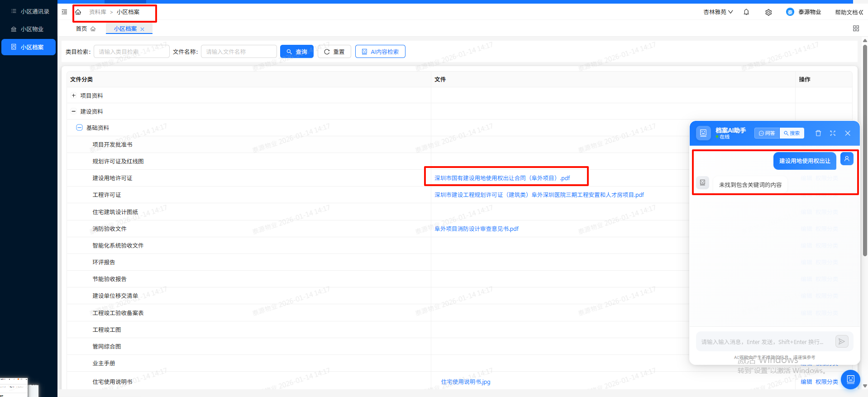Click the home icon in the breadcrumb

click(x=78, y=12)
